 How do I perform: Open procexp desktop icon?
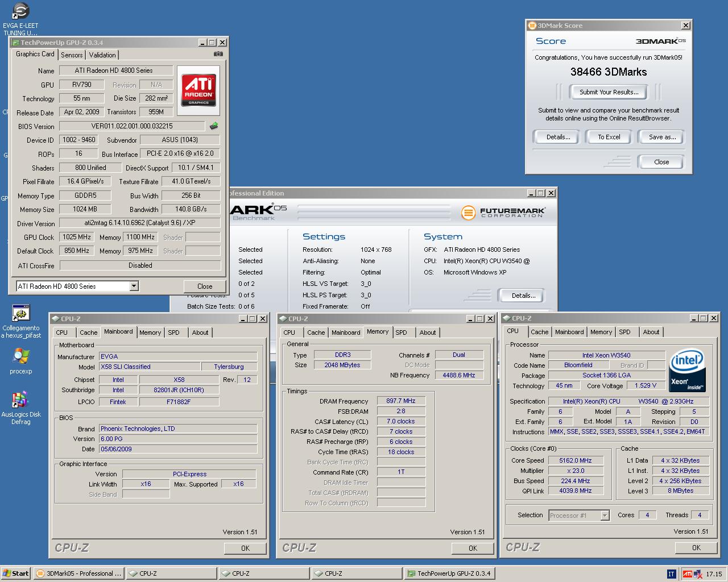[x=21, y=360]
